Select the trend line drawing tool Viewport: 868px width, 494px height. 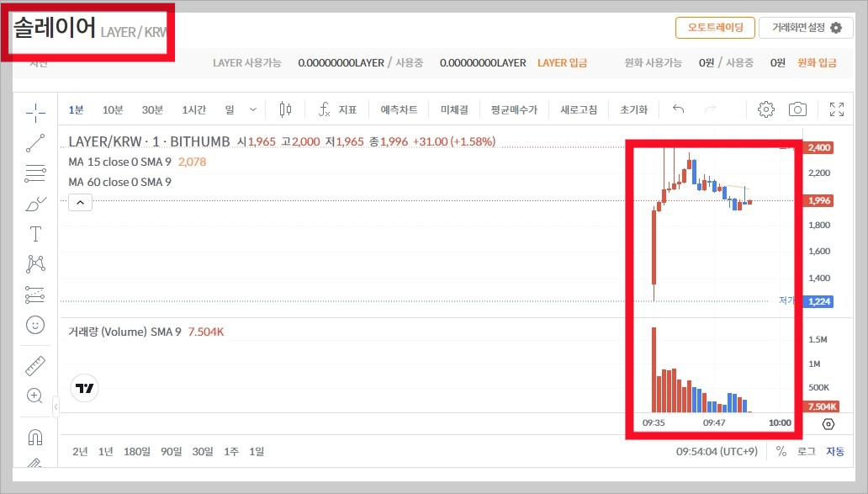click(35, 143)
